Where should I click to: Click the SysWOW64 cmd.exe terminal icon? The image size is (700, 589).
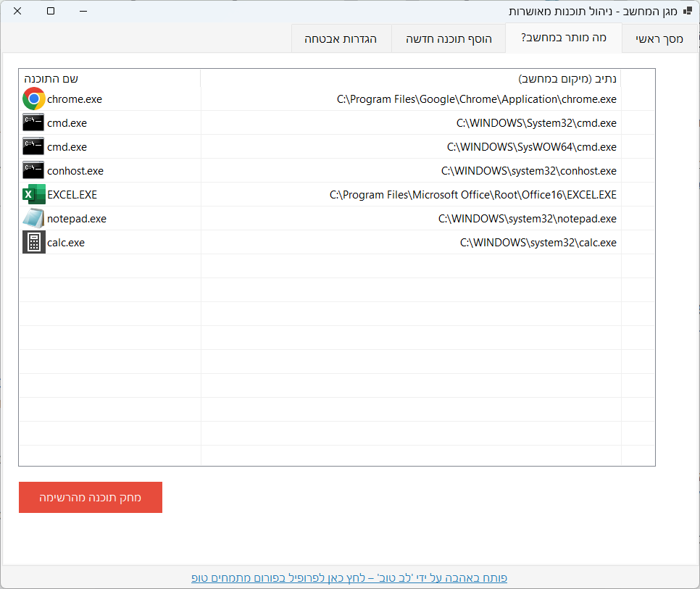click(34, 147)
